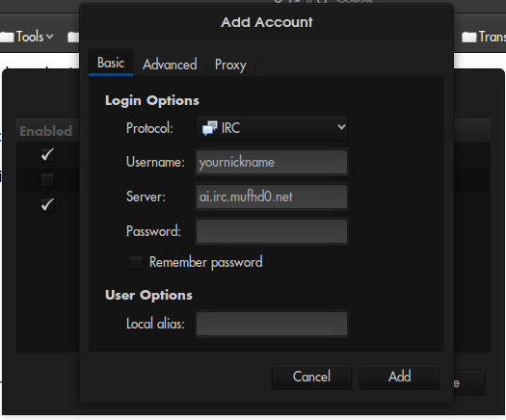Switch to the Basic tab
Screen dimensions: 506x420
click(111, 63)
